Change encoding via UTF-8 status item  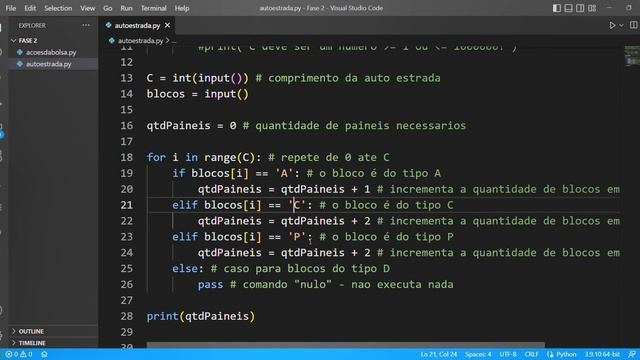(508, 354)
